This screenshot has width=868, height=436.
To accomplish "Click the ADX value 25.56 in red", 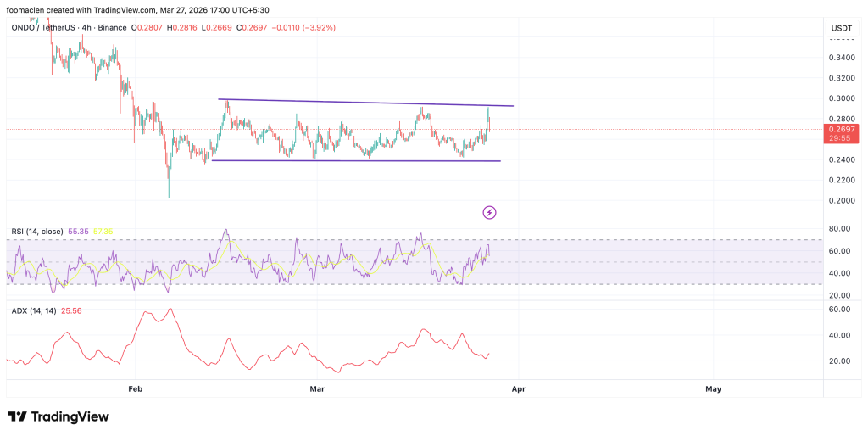I will pyautogui.click(x=70, y=311).
